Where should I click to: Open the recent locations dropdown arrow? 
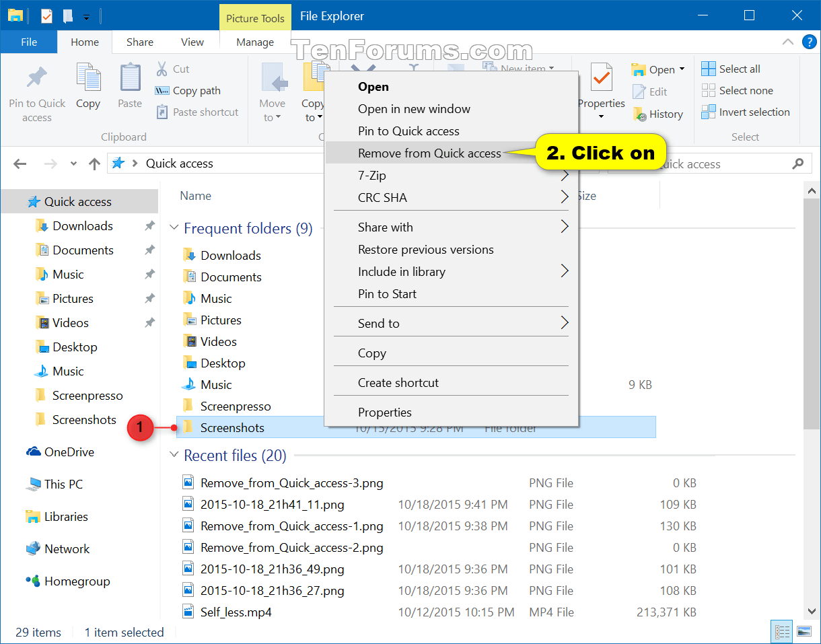74,164
